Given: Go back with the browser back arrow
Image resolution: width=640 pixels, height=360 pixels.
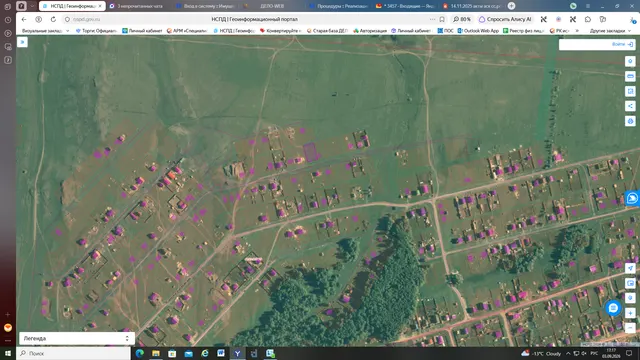Looking at the screenshot, I should coord(24,19).
